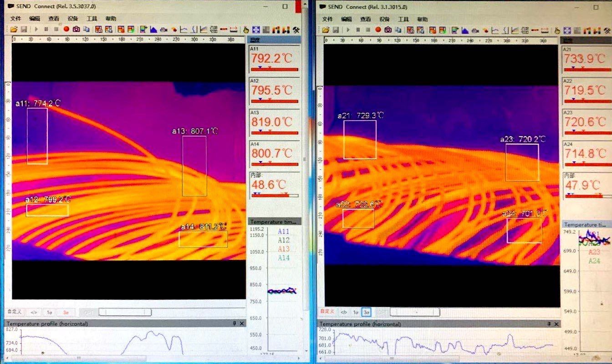Screen dimensions: 612x364
Task: Click the scaling range slider below left thermal image
Action: point(125,312)
